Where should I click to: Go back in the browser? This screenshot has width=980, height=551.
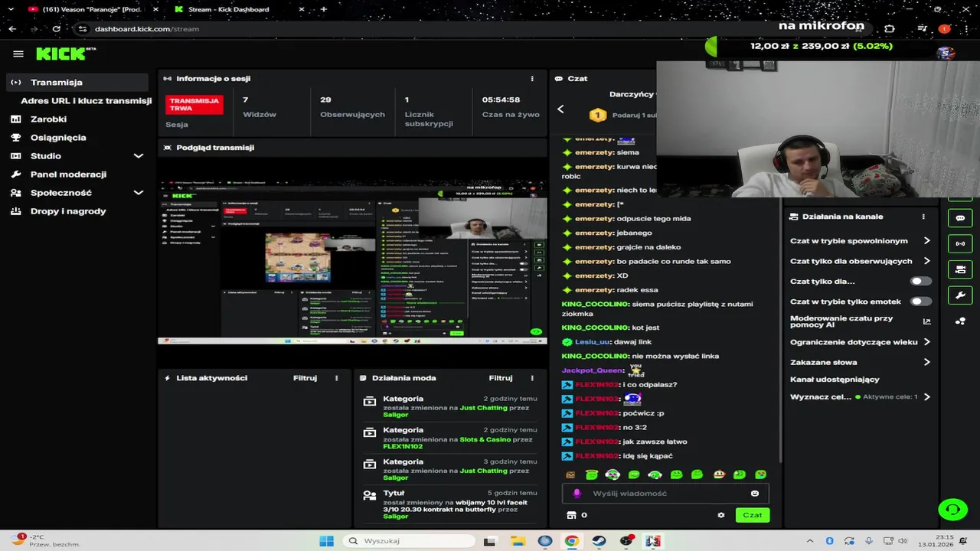[12, 28]
